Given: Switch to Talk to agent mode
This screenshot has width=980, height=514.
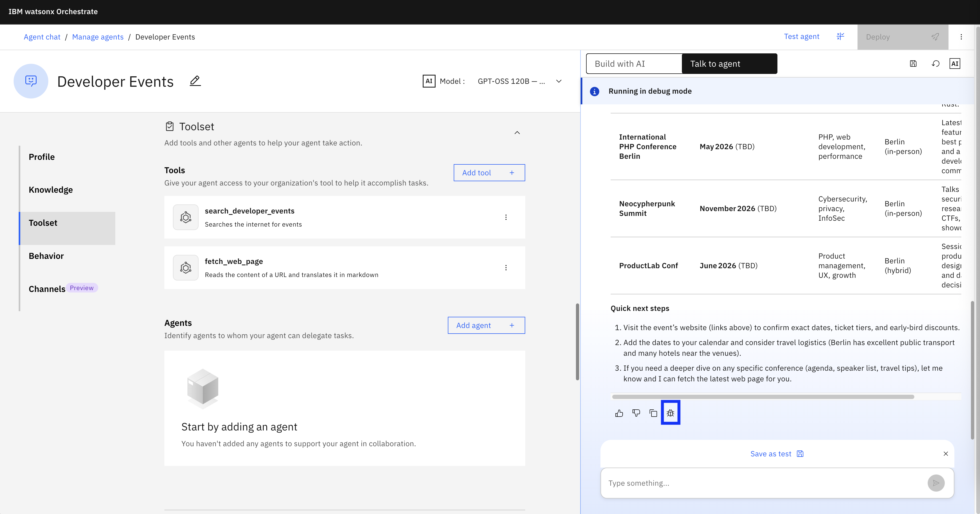Looking at the screenshot, I should pos(729,64).
